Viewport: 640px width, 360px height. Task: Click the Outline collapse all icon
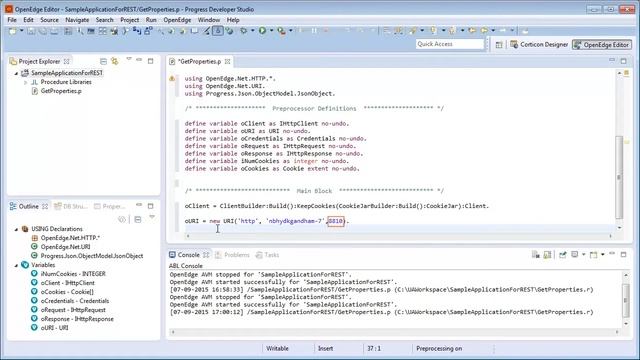coord(138,220)
